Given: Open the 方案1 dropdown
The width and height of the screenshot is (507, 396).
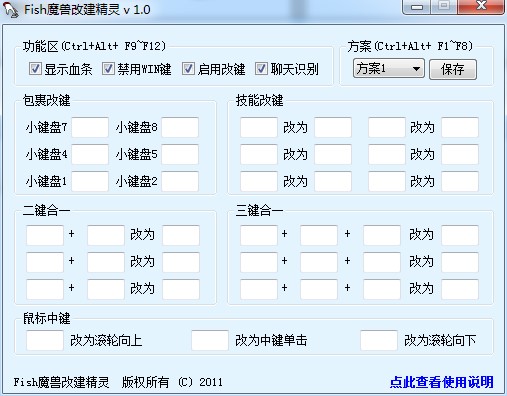Looking at the screenshot, I should pos(389,69).
